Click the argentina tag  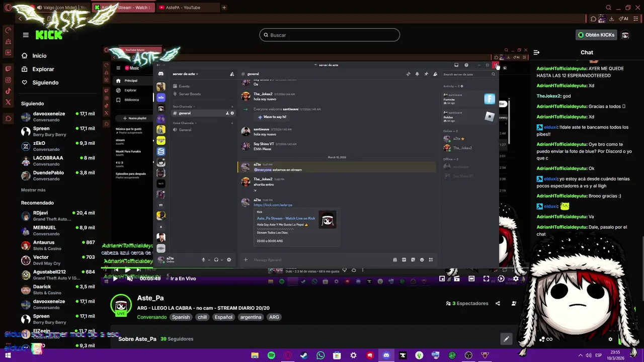click(251, 317)
